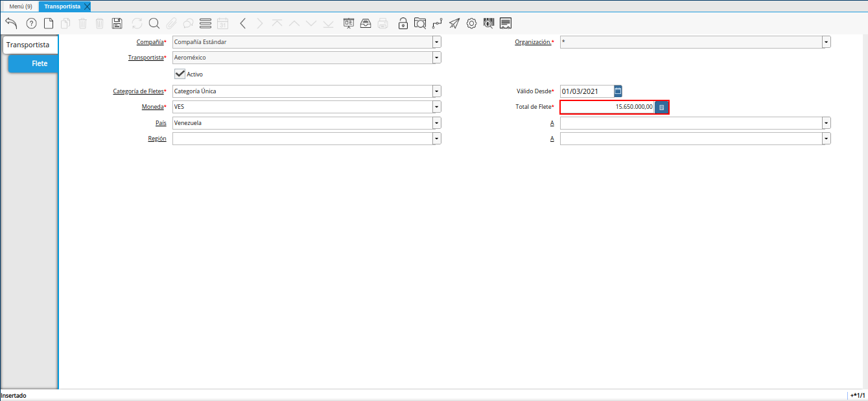The image size is (868, 401).
Task: Click the Moneda label link
Action: (x=152, y=107)
